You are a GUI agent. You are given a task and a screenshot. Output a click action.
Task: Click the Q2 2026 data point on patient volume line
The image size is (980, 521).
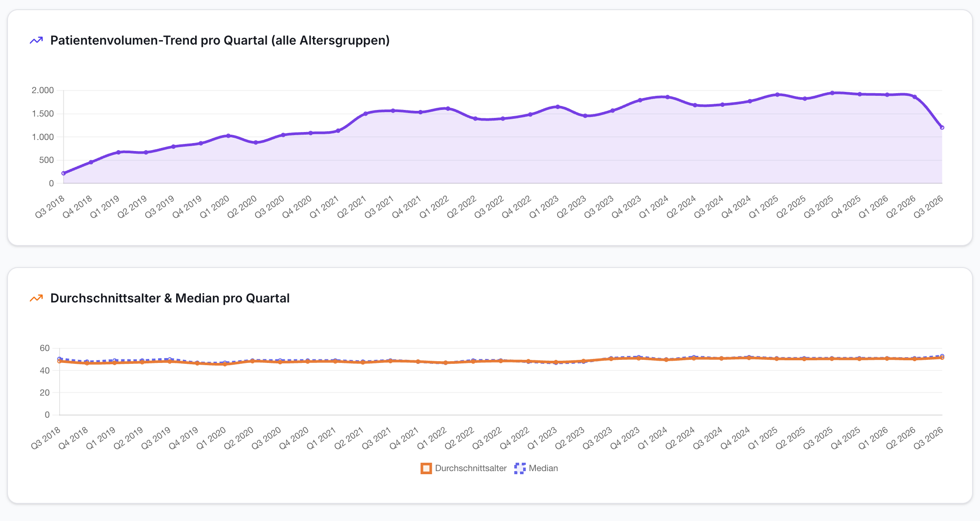(915, 97)
